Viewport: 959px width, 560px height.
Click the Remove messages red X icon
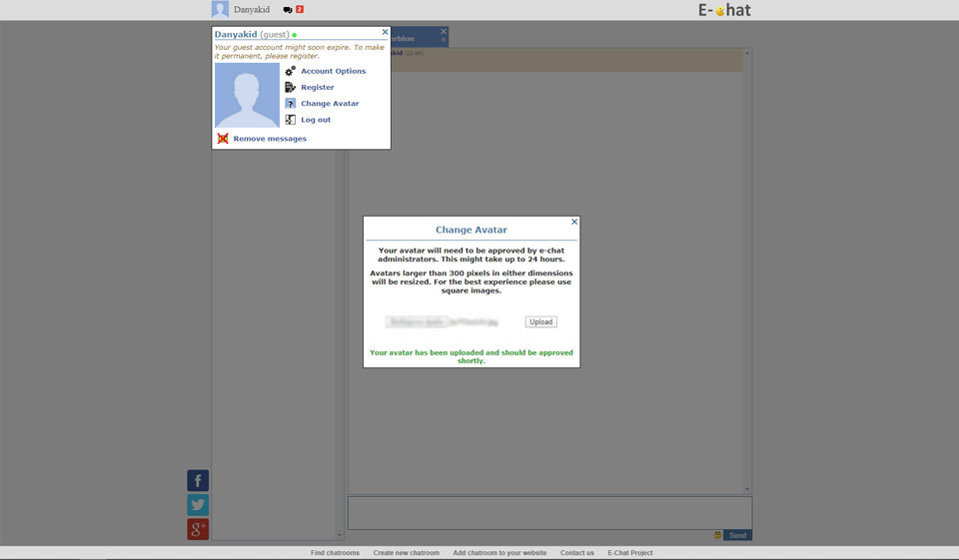[223, 139]
